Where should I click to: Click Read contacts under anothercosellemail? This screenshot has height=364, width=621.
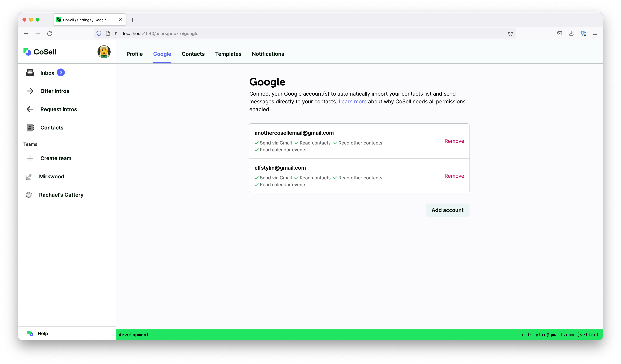[x=312, y=143]
